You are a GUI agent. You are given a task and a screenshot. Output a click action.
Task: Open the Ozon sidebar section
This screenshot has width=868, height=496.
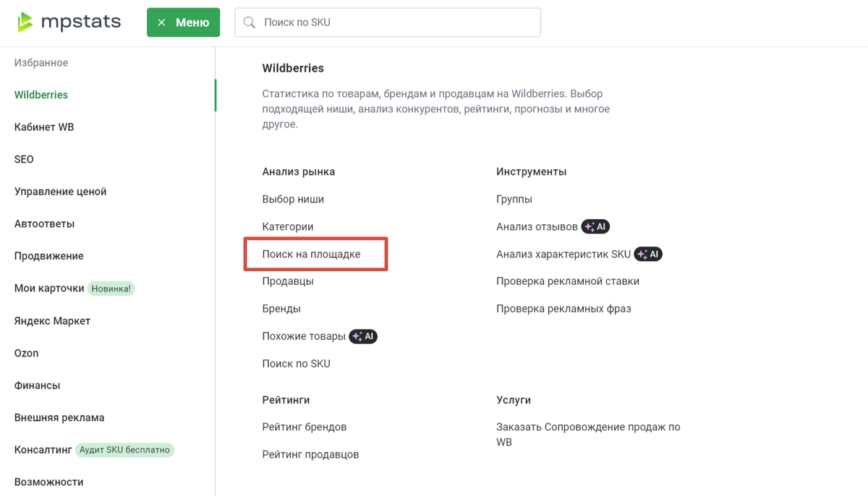point(26,353)
